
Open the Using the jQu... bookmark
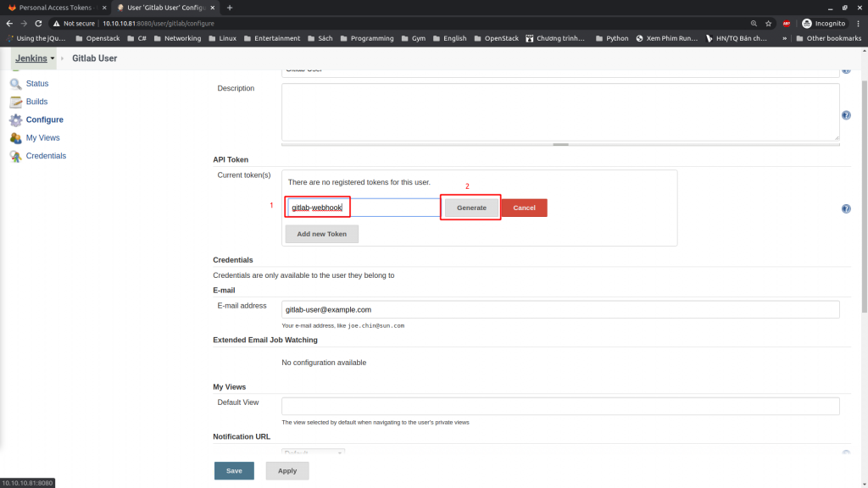coord(36,38)
